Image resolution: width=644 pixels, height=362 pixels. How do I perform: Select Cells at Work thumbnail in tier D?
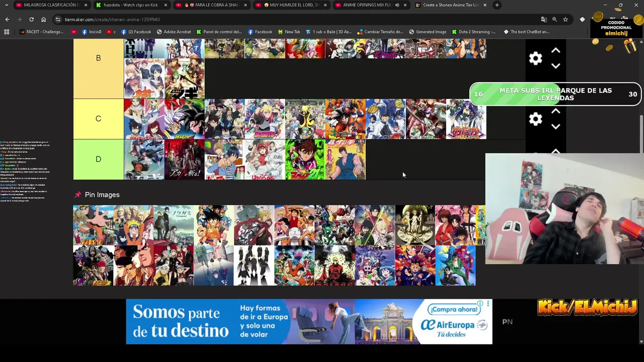(265, 159)
